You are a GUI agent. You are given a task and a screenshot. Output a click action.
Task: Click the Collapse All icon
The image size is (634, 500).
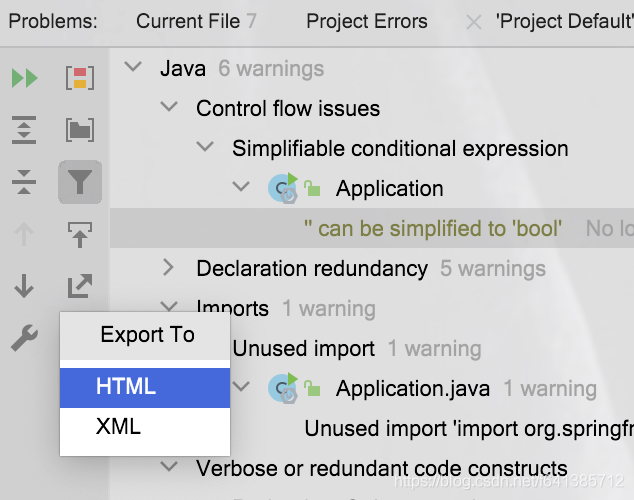[24, 182]
